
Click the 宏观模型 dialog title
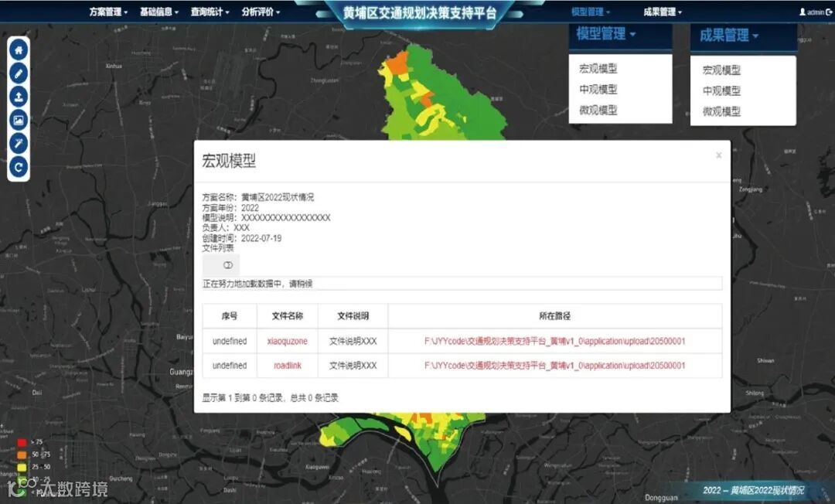(229, 161)
